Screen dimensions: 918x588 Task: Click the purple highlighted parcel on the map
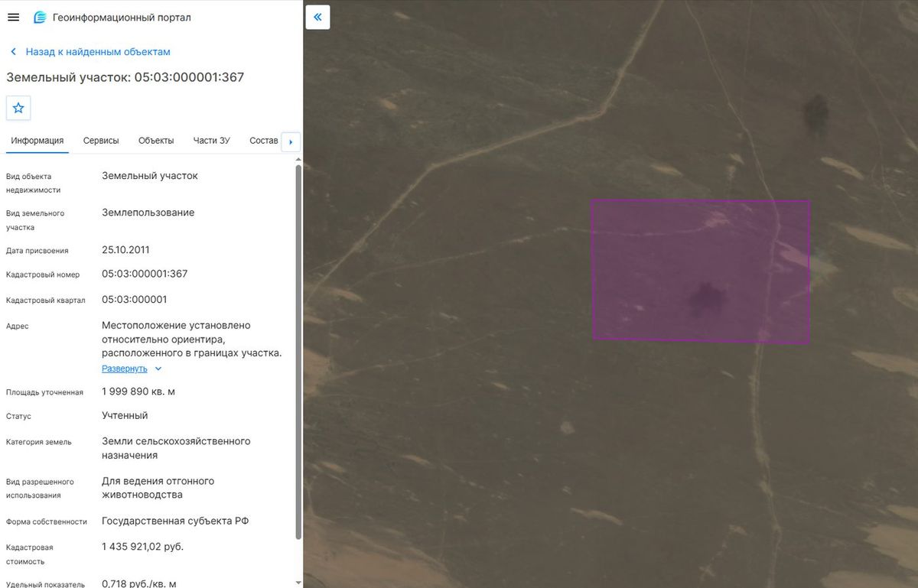(x=700, y=270)
